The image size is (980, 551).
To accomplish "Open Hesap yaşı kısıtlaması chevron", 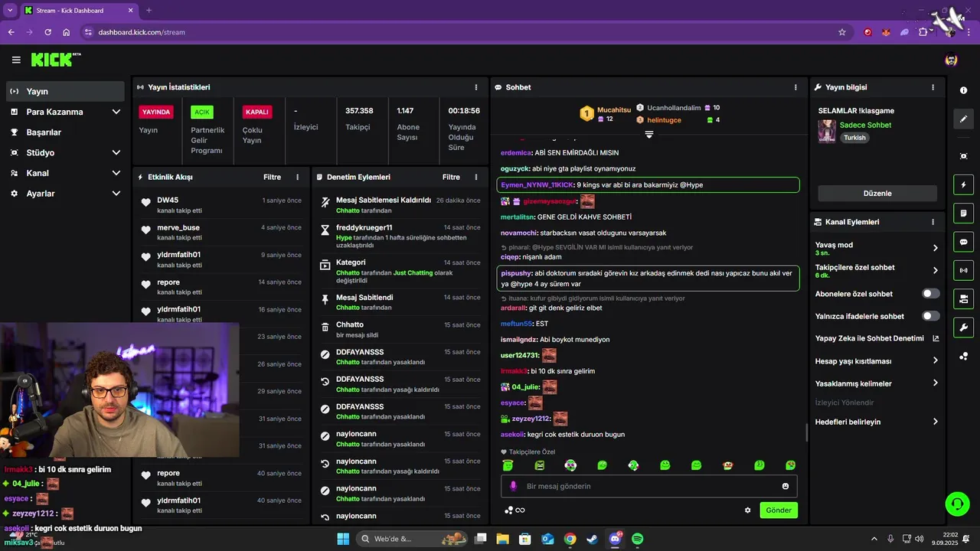I will click(935, 361).
